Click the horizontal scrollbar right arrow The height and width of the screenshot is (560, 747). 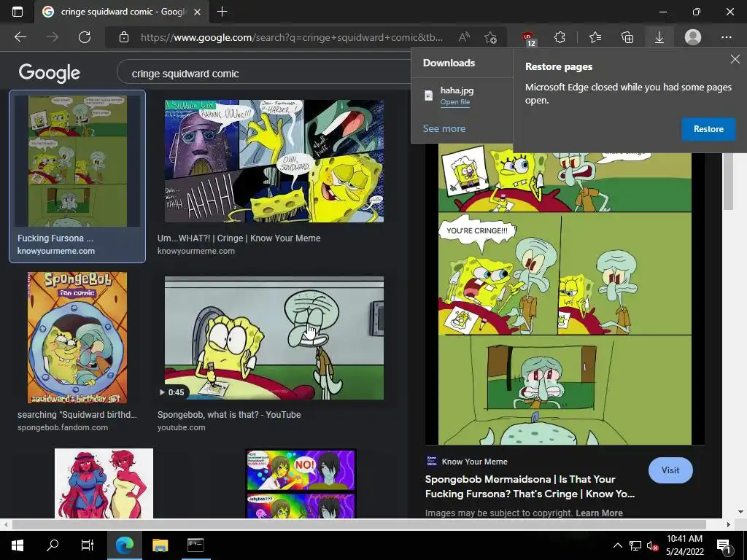tap(728, 524)
